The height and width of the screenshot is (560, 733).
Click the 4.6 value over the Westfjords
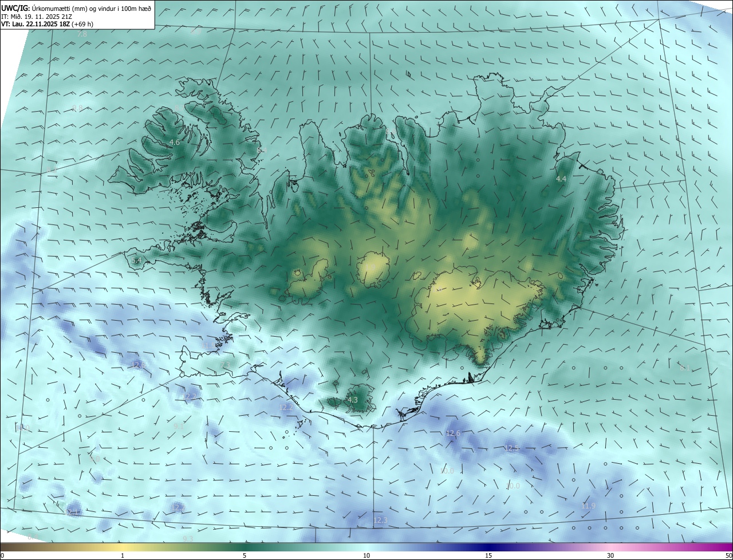pyautogui.click(x=175, y=142)
